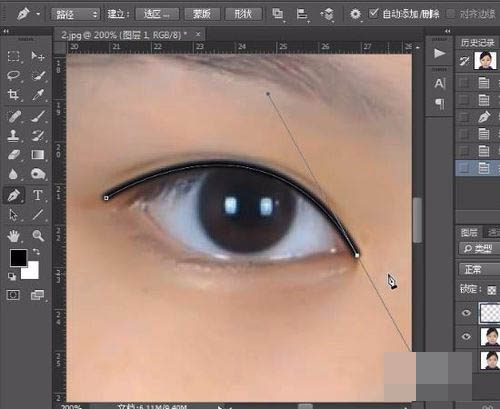Select the Spot Healing Brush tool
500x409 pixels.
pos(13,116)
